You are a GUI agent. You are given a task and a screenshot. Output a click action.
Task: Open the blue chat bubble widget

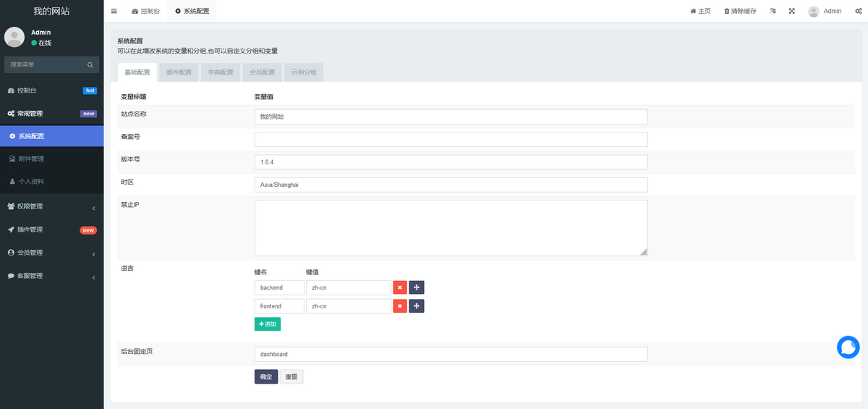click(x=848, y=347)
